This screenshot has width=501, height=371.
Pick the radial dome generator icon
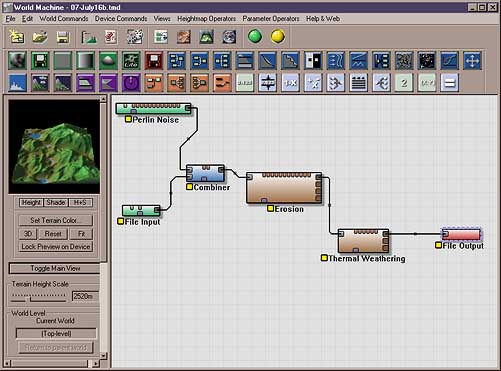click(108, 61)
